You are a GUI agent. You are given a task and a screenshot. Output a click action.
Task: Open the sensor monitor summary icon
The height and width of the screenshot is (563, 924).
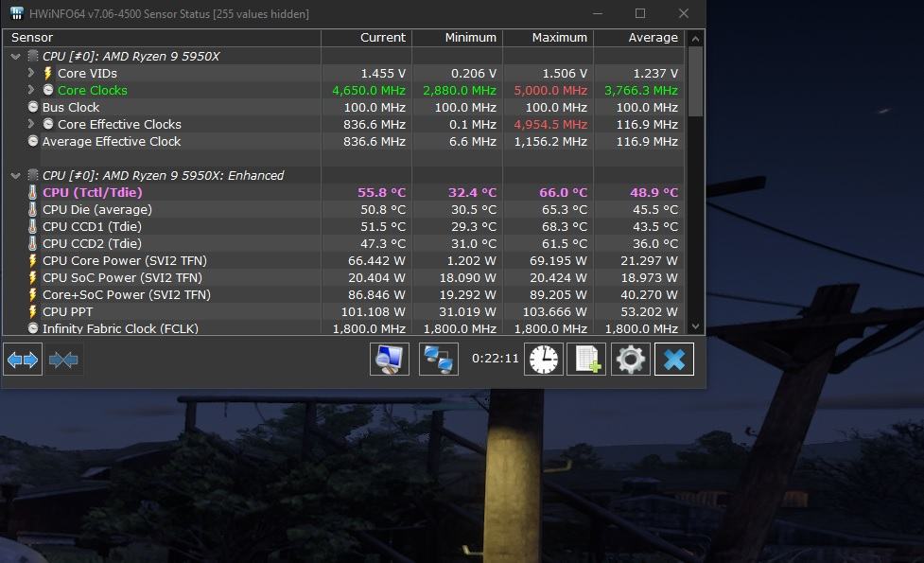(390, 359)
